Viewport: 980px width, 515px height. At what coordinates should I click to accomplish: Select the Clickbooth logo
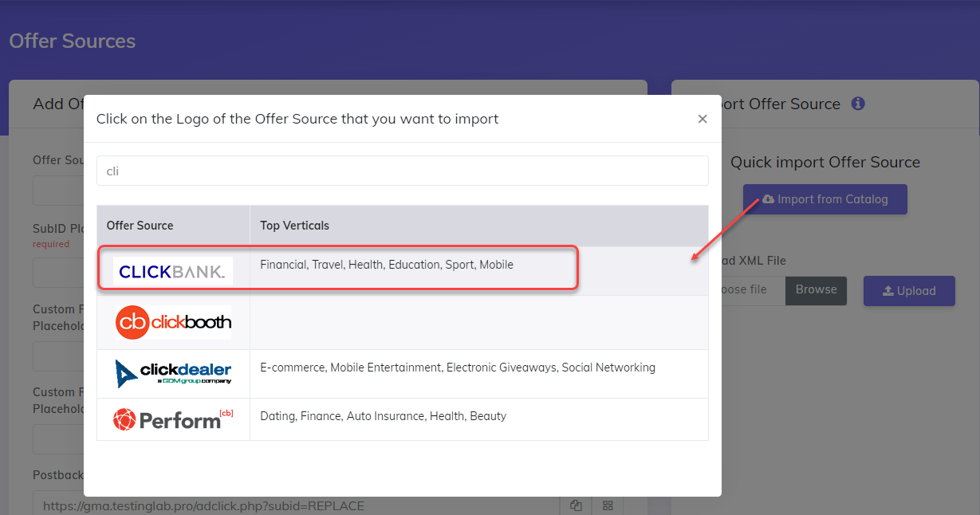(172, 322)
